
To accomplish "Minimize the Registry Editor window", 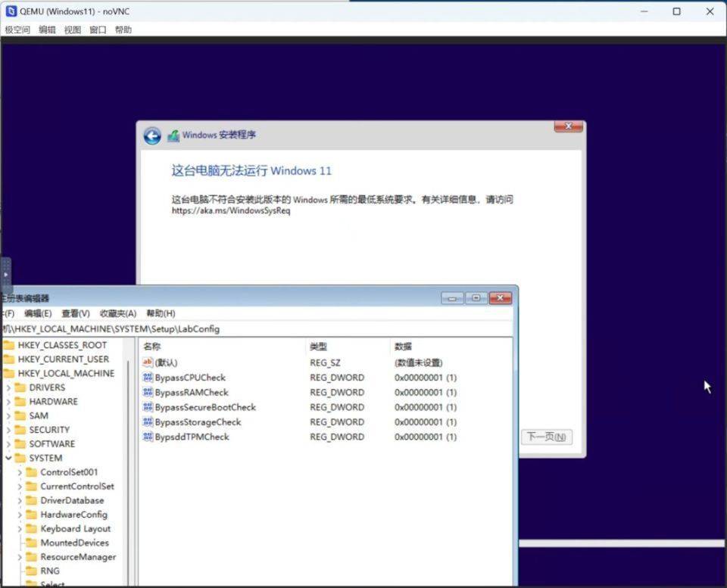I will 452,298.
